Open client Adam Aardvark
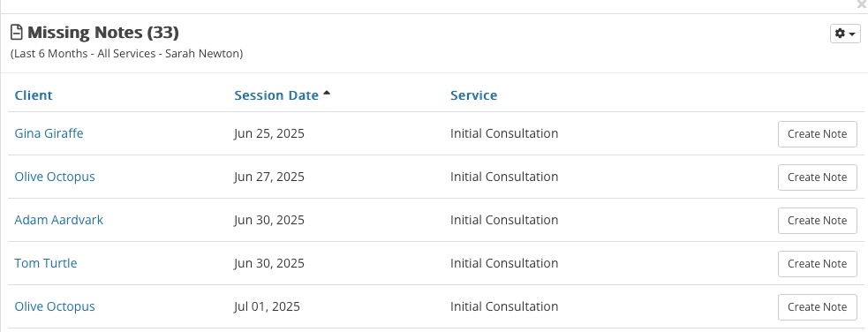 (x=58, y=220)
